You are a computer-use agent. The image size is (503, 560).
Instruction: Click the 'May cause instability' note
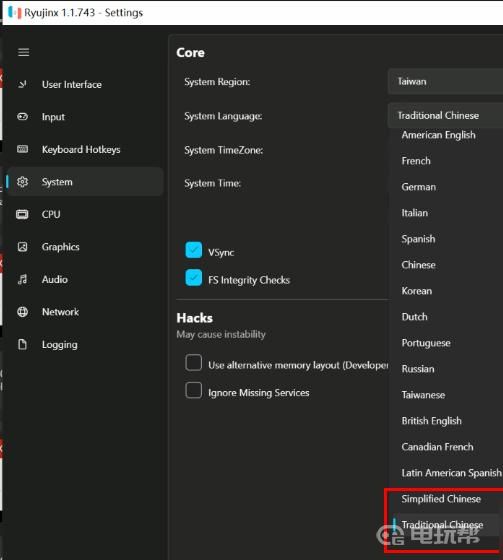[x=221, y=335]
